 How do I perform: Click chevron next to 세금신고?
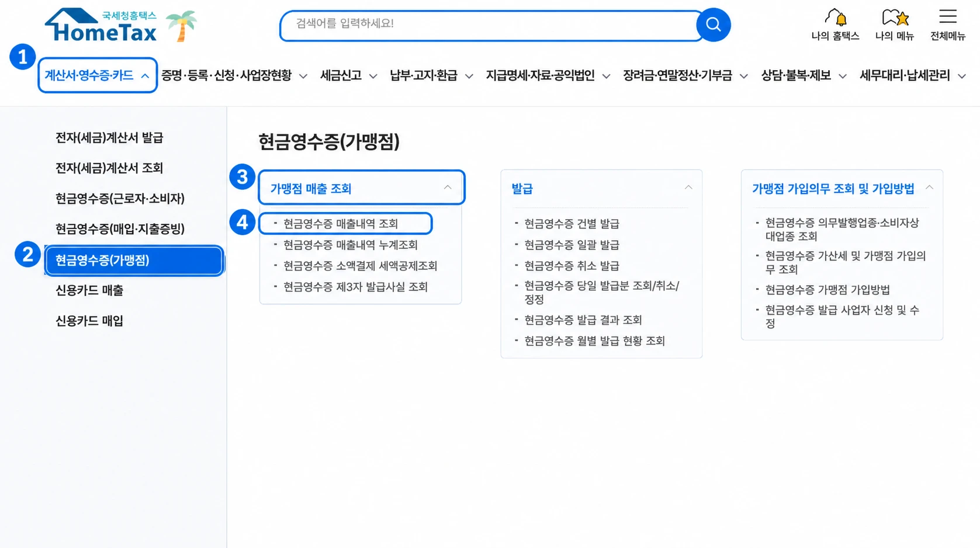coord(373,76)
